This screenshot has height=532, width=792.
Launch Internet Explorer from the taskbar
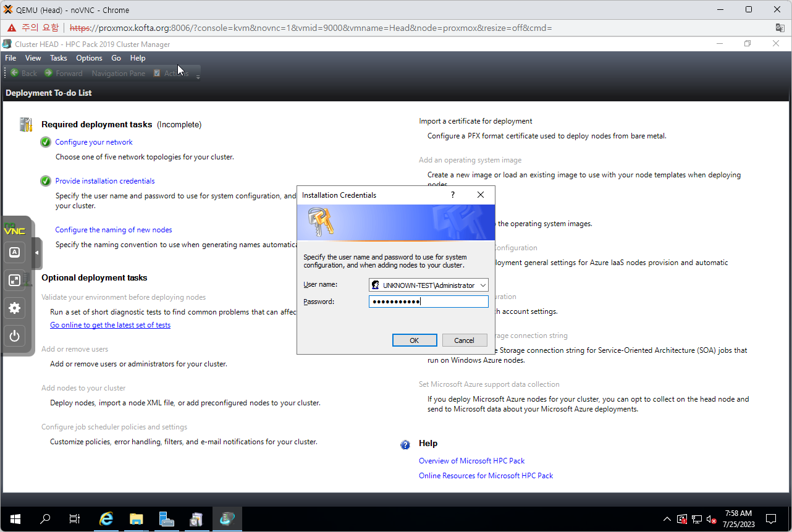point(106,519)
